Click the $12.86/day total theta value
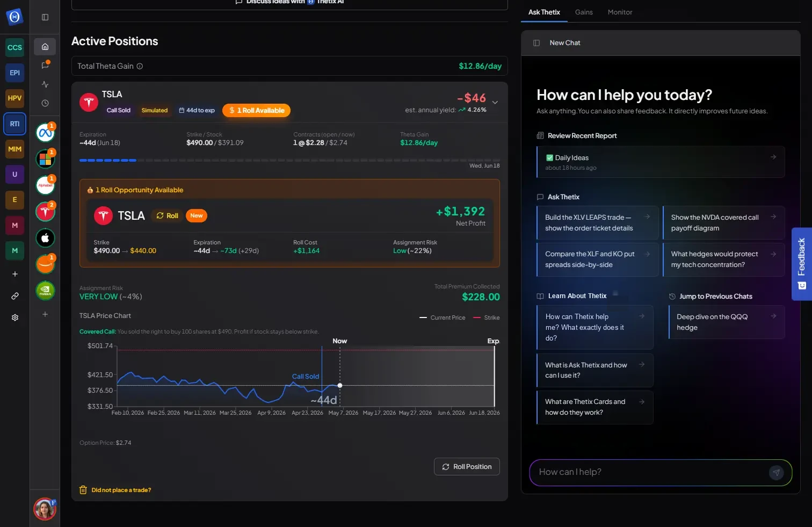Image resolution: width=812 pixels, height=527 pixels. coord(480,66)
